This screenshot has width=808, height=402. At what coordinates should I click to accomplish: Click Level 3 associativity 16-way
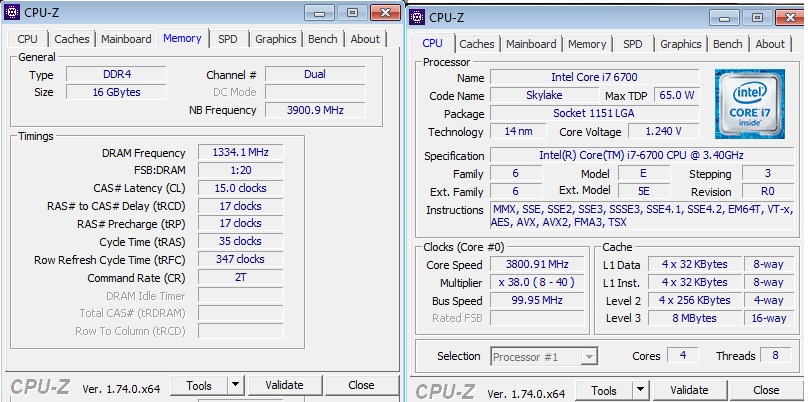pyautogui.click(x=768, y=319)
